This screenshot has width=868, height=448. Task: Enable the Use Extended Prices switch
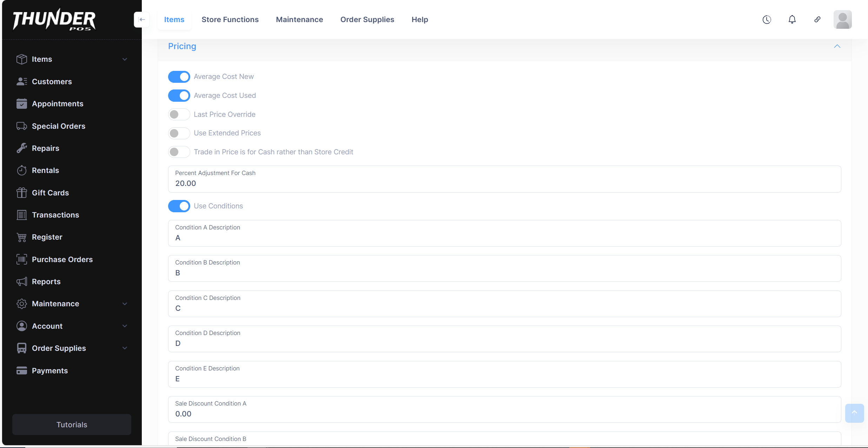click(x=179, y=133)
